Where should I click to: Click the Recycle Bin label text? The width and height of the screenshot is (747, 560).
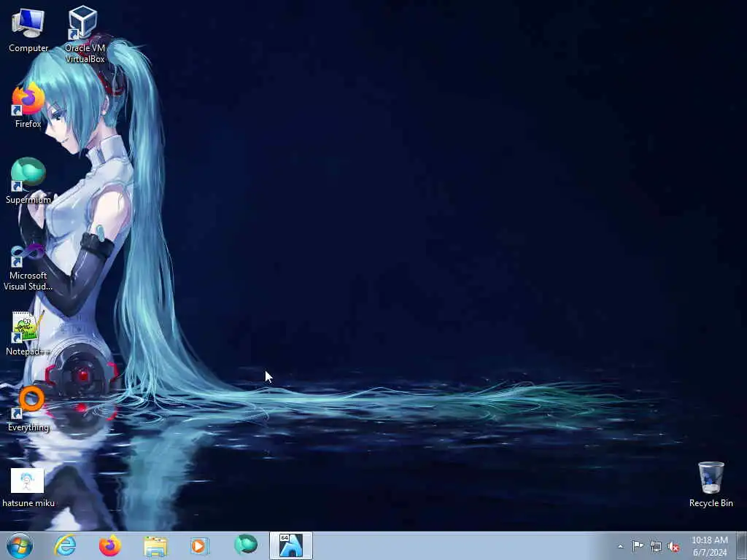[711, 503]
